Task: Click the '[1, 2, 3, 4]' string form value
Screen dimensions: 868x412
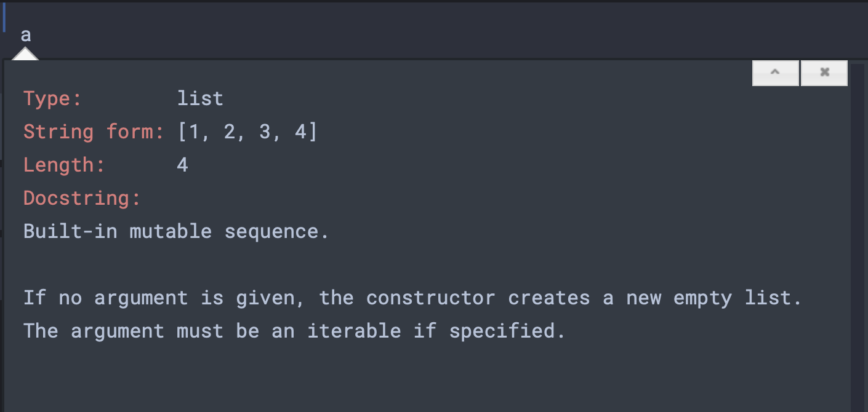Action: 247,132
